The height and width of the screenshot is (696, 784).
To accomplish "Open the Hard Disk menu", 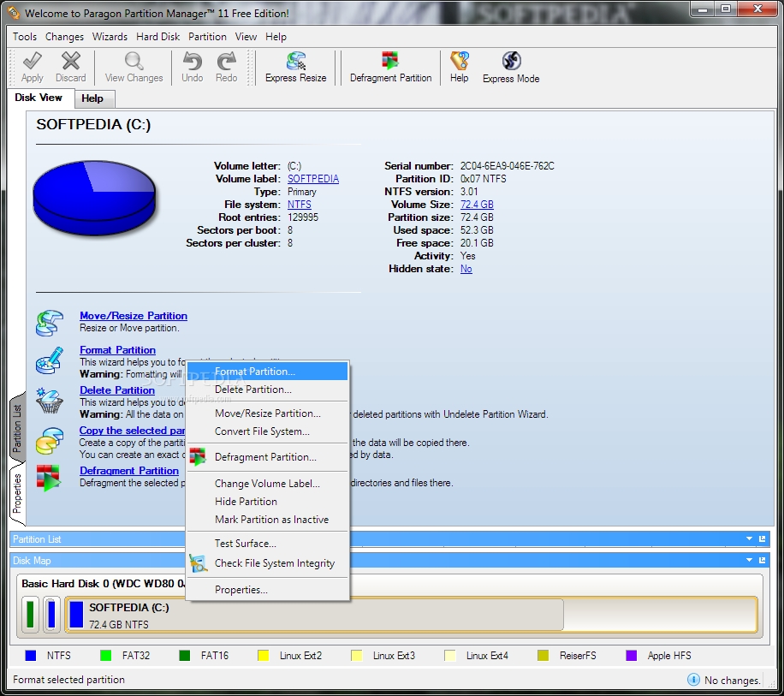I will click(x=158, y=37).
